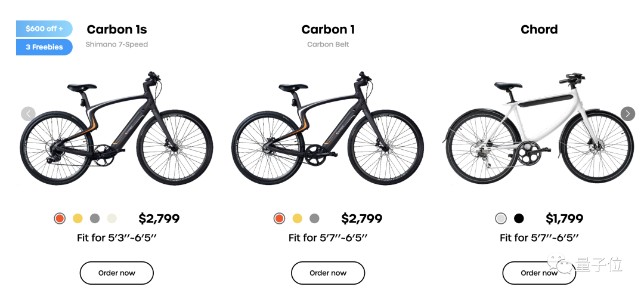Open the white Chord bike image

(539, 128)
